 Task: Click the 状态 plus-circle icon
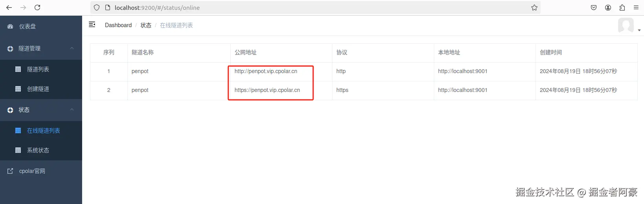point(10,110)
